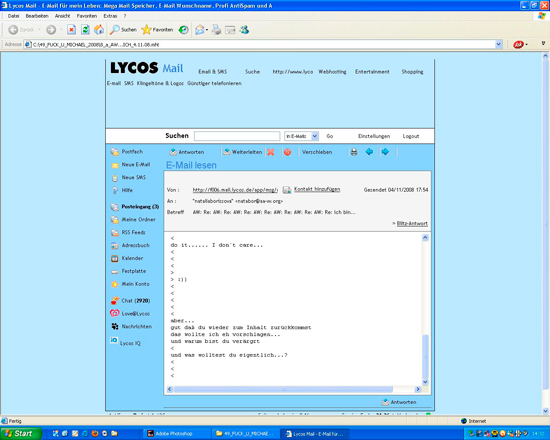Switch to 49_FUCK_U_MICHAE folder taskbar button

246,434
